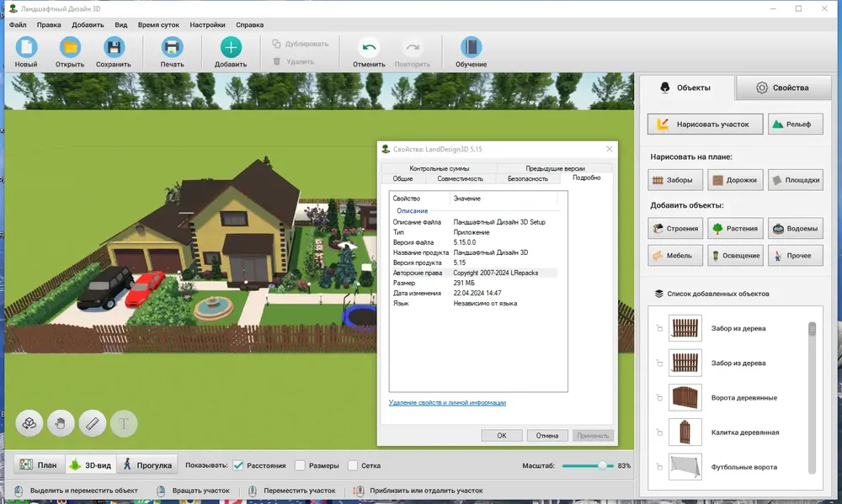The image size is (842, 504).
Task: Click the green Добавить plus icon
Action: point(231,47)
